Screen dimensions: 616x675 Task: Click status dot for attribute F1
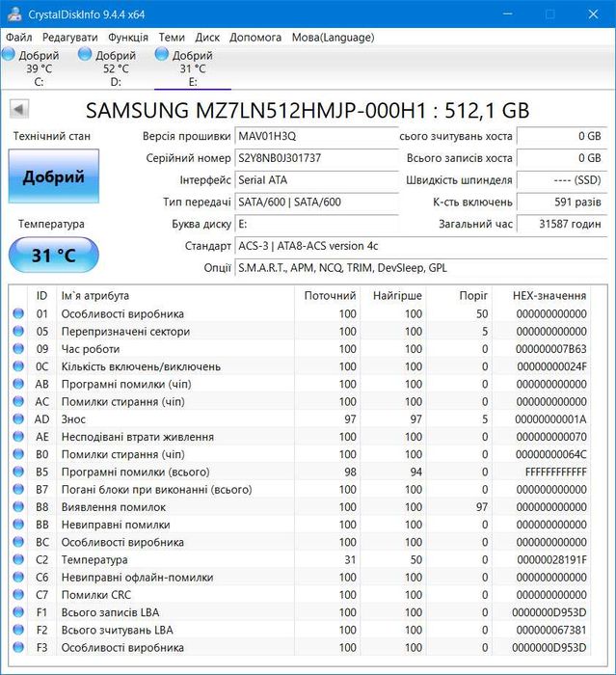pos(18,612)
